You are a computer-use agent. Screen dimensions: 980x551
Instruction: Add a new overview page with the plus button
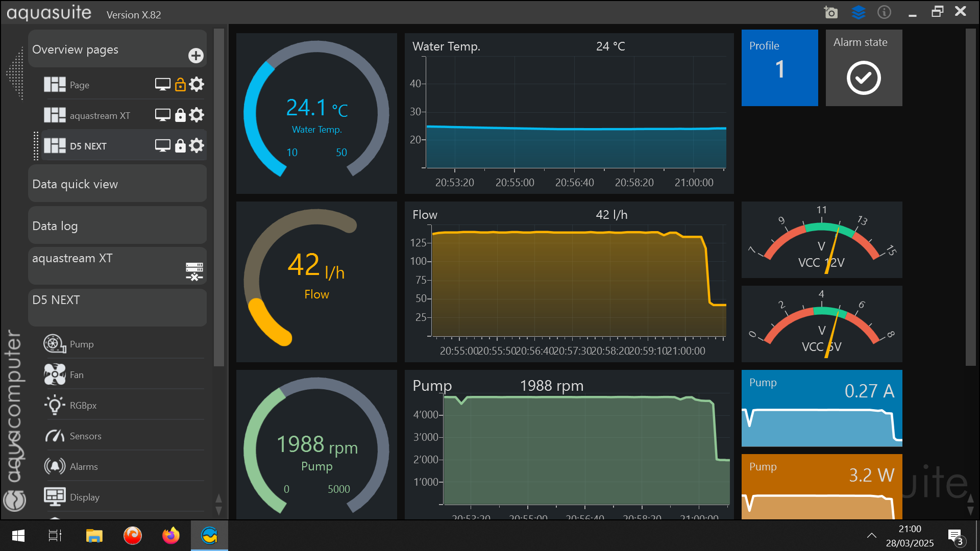[196, 56]
